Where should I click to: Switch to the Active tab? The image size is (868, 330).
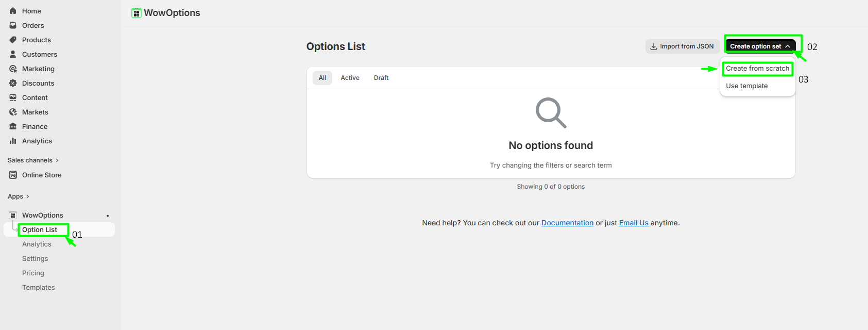tap(350, 78)
